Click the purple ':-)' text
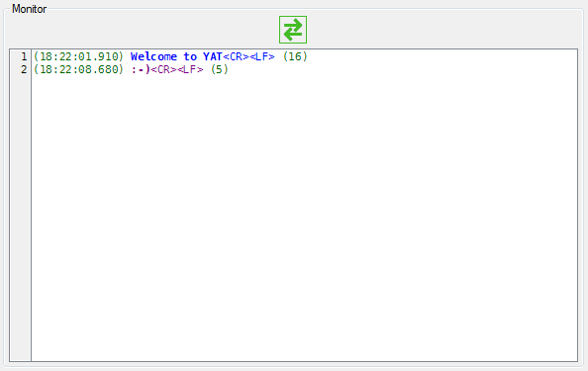The height and width of the screenshot is (371, 588). [x=141, y=69]
